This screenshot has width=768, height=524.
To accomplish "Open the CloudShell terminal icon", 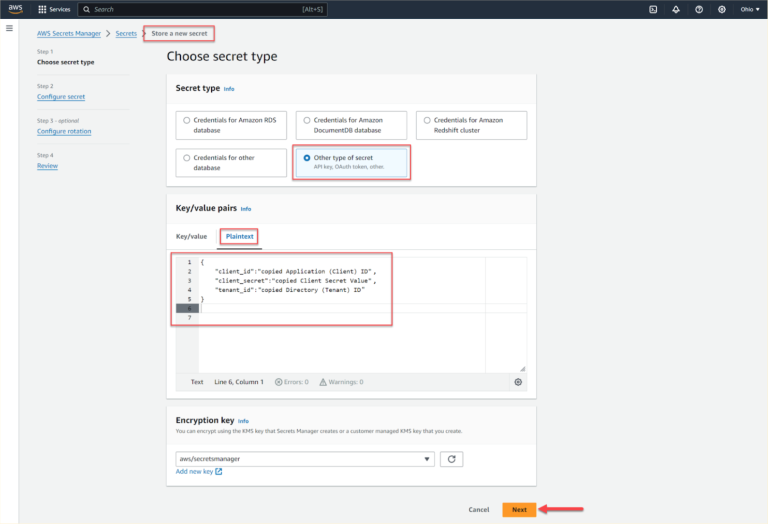I will click(x=652, y=9).
